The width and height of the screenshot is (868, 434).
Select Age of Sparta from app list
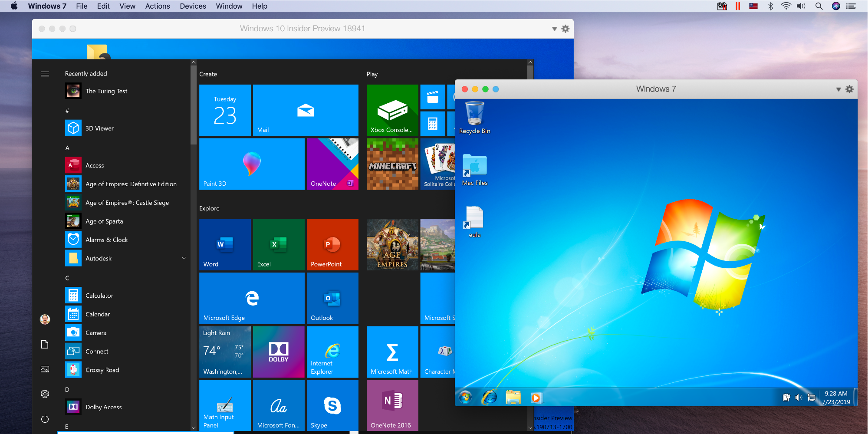click(104, 221)
